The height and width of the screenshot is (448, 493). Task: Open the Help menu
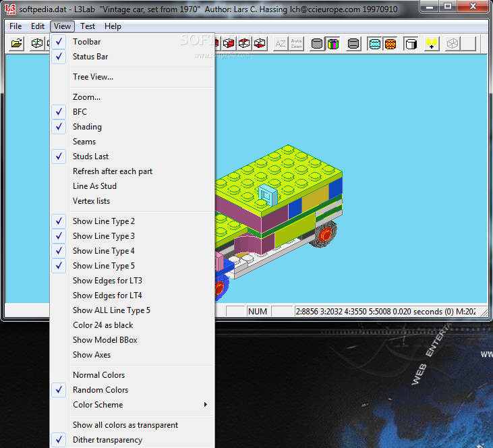[x=113, y=26]
